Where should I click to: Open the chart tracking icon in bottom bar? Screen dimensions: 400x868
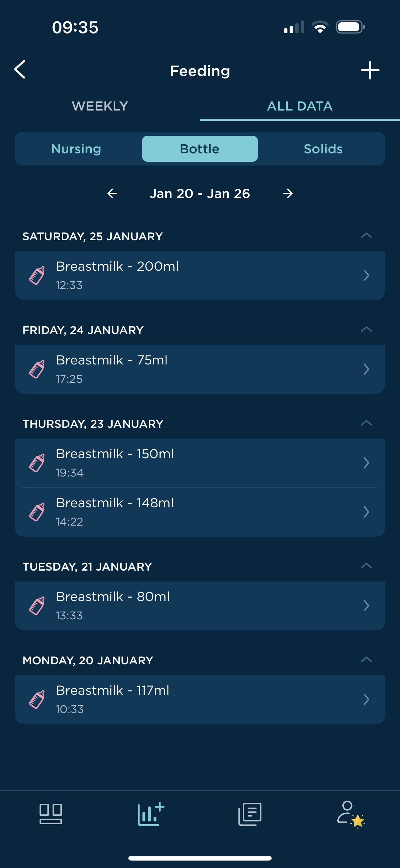150,814
